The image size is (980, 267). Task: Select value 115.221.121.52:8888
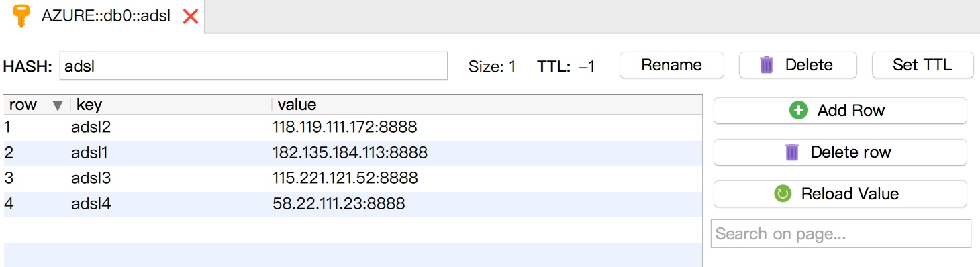coord(345,178)
